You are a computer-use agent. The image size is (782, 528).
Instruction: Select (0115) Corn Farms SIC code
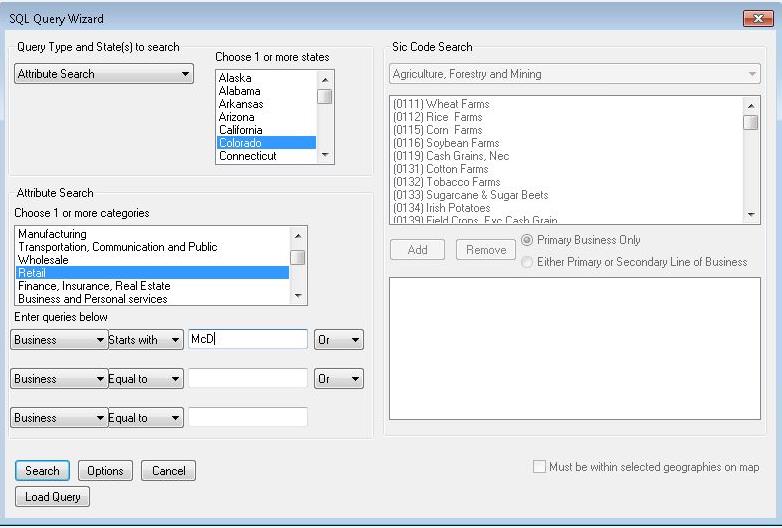click(438, 130)
